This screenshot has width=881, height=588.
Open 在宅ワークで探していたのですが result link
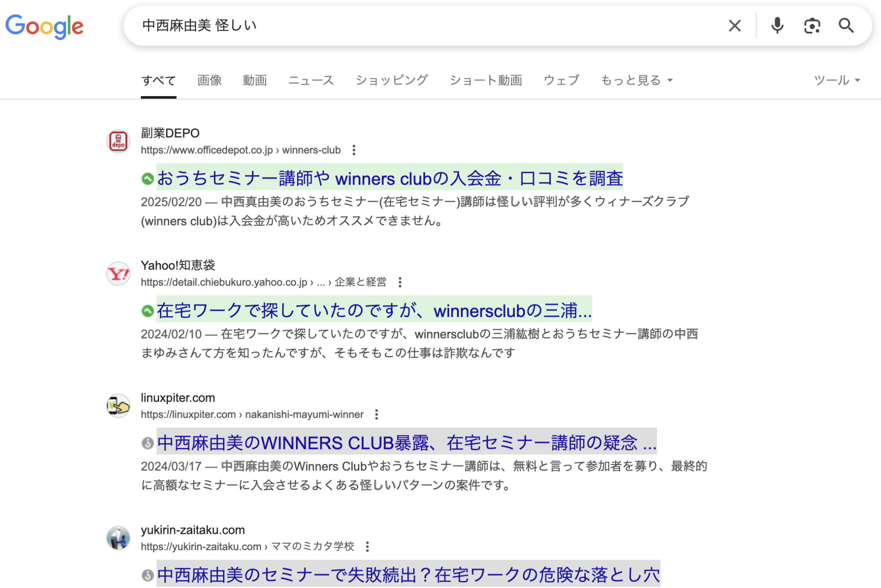pos(374,310)
